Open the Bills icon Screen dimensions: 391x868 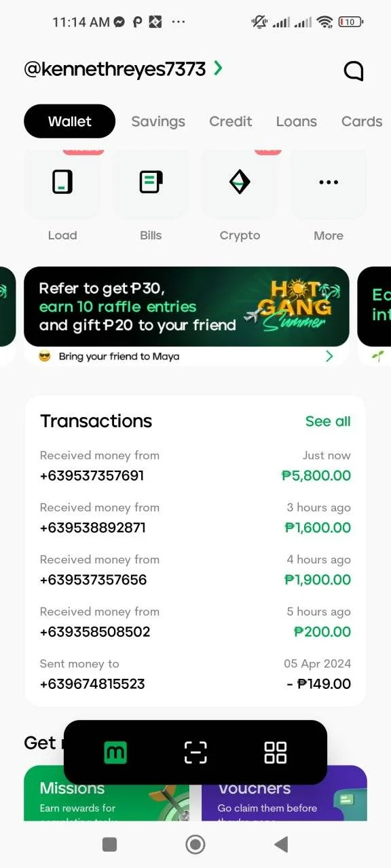click(x=151, y=182)
